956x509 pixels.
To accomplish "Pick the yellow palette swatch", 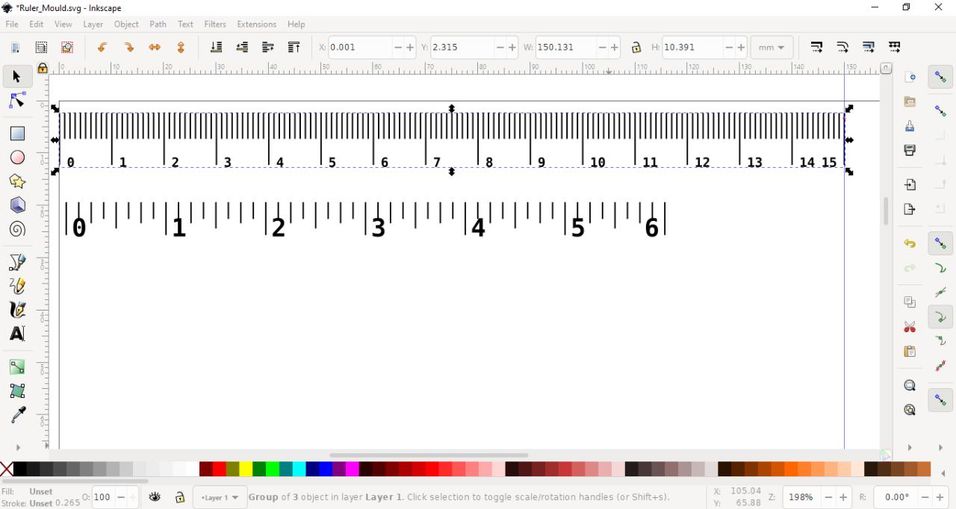I will coord(246,469).
